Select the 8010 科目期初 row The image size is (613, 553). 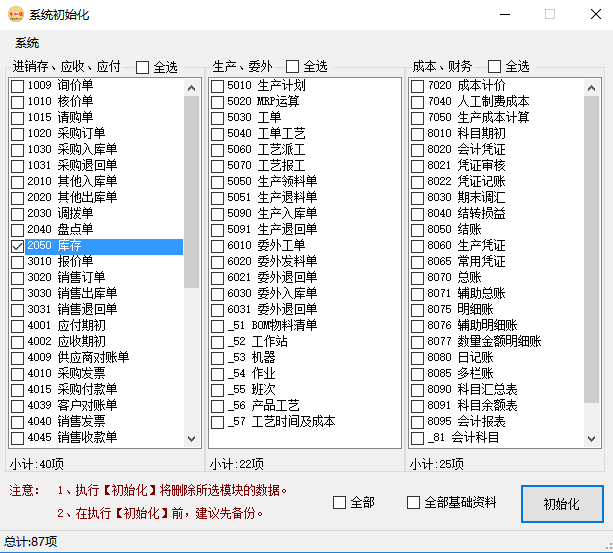point(497,134)
